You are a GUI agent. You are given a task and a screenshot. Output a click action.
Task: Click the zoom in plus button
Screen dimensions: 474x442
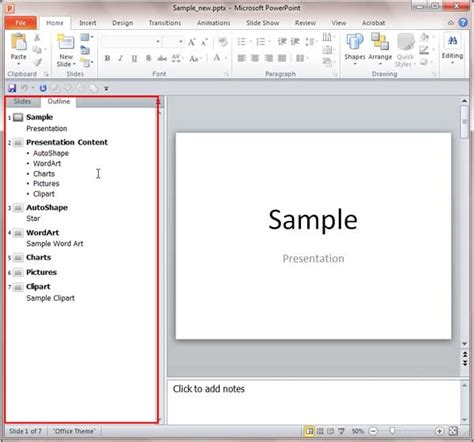point(439,431)
